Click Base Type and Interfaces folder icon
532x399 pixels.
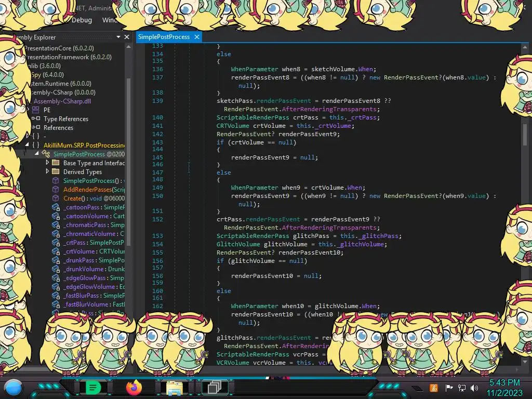click(56, 163)
